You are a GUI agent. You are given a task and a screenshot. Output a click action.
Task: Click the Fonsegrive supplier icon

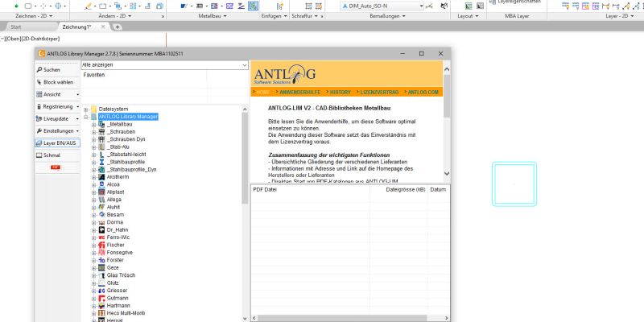pos(101,253)
